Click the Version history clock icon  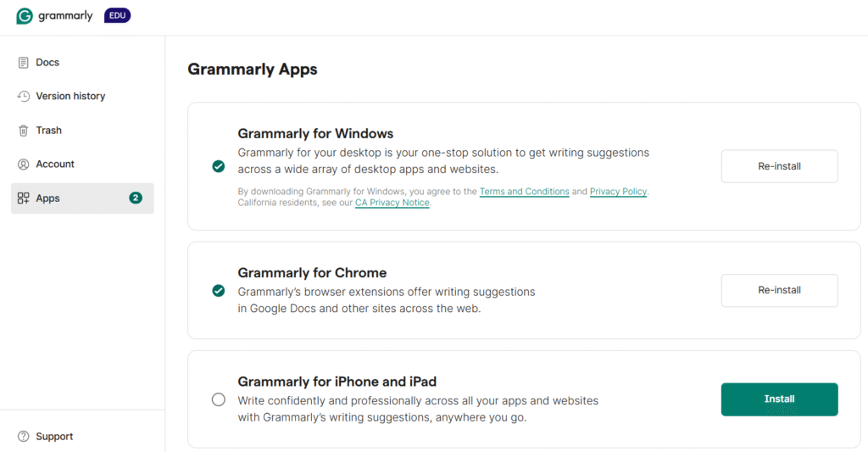pyautogui.click(x=24, y=97)
